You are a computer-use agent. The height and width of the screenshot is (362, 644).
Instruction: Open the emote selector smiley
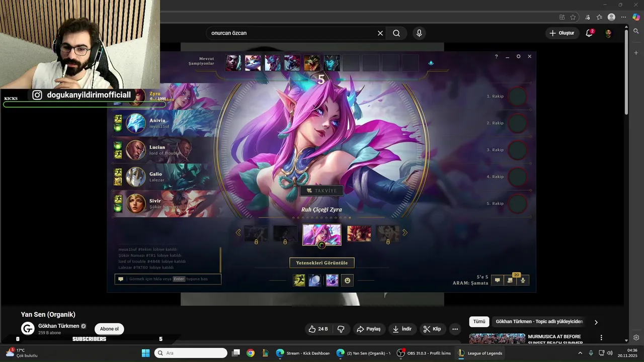point(347,280)
